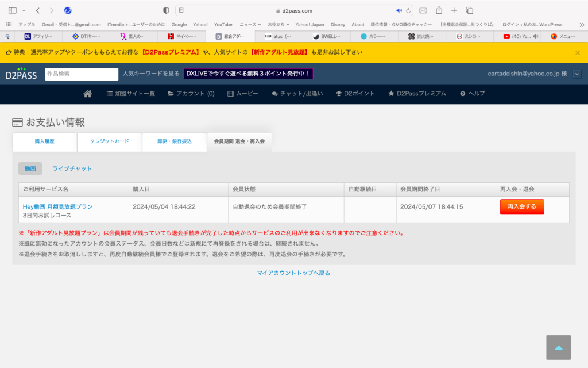Click the reload page icon in the address bar
Viewport: 588px width, 368px height.
408,10
